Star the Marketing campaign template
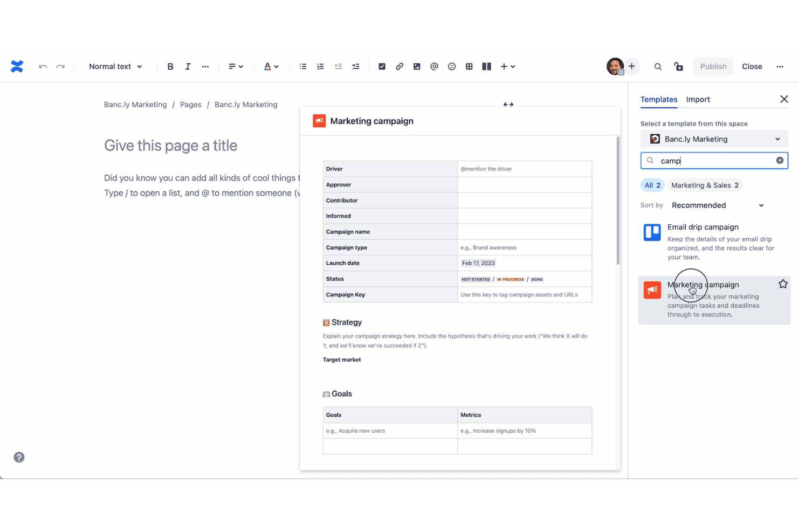 (783, 284)
